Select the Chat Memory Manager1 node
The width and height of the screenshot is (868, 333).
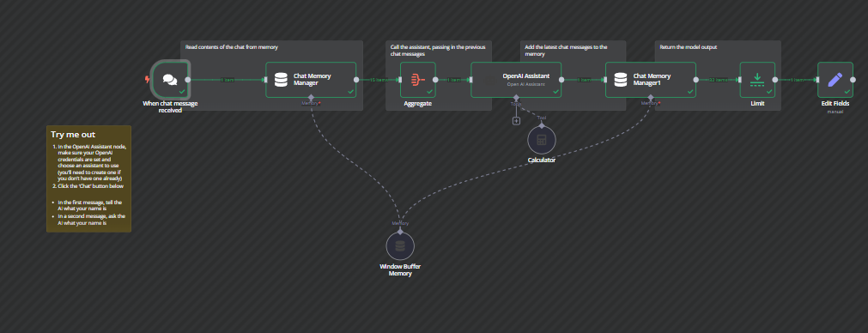click(x=651, y=80)
